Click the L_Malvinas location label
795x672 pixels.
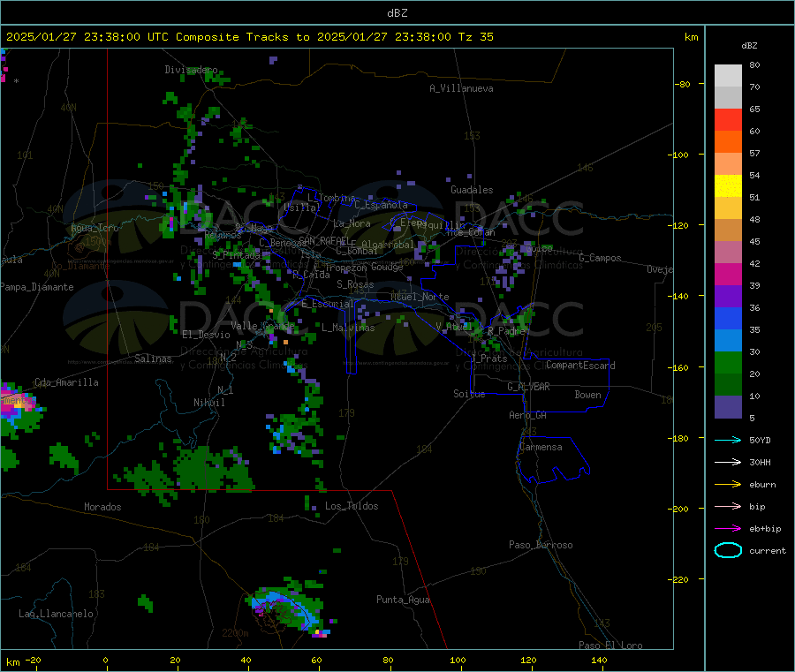[348, 328]
